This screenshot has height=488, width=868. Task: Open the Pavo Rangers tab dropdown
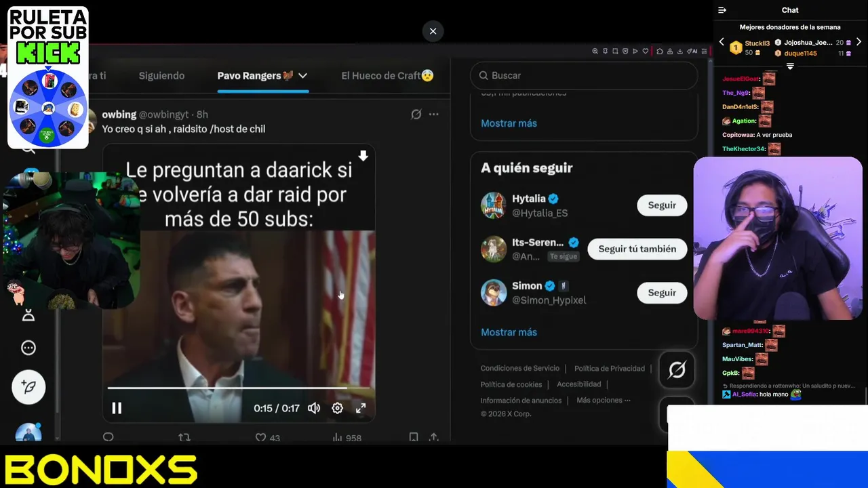pyautogui.click(x=303, y=76)
